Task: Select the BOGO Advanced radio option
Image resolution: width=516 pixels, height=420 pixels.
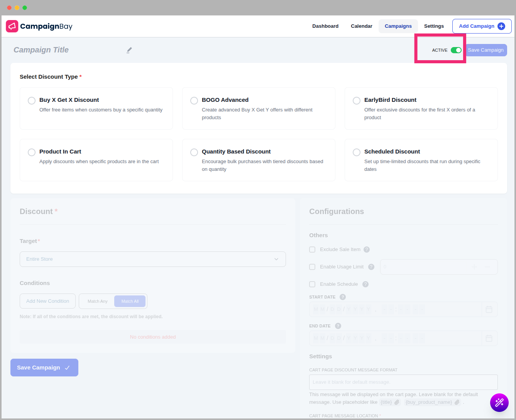Action: (x=194, y=101)
